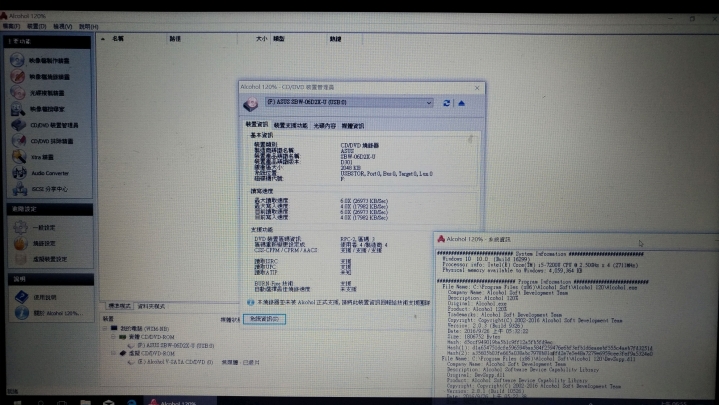Switch to the disc contents tab
720x405 pixels.
coord(325,125)
